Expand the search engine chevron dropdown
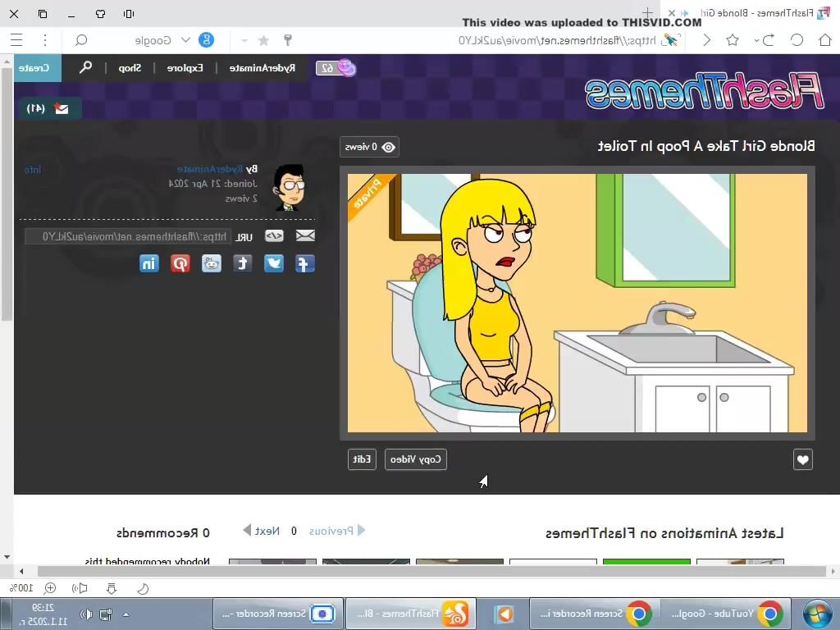Screen dimensions: 840x630 [x=185, y=39]
